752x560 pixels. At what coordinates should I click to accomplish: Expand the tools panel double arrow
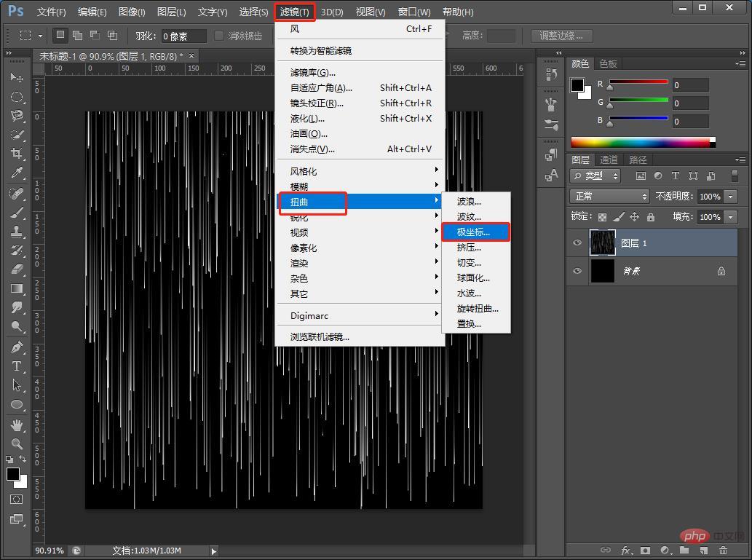pos(9,52)
